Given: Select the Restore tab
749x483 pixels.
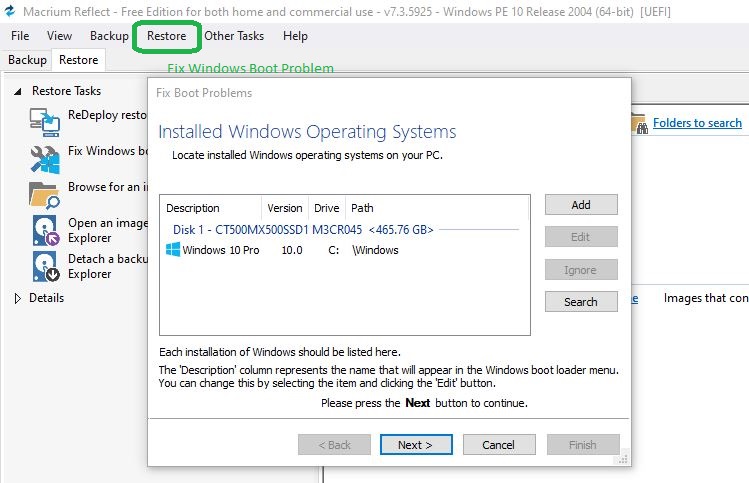Looking at the screenshot, I should (78, 60).
